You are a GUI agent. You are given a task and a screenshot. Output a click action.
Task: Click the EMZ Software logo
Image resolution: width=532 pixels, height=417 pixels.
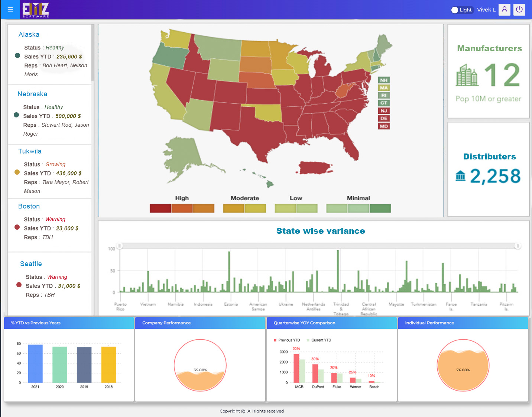pyautogui.click(x=36, y=10)
